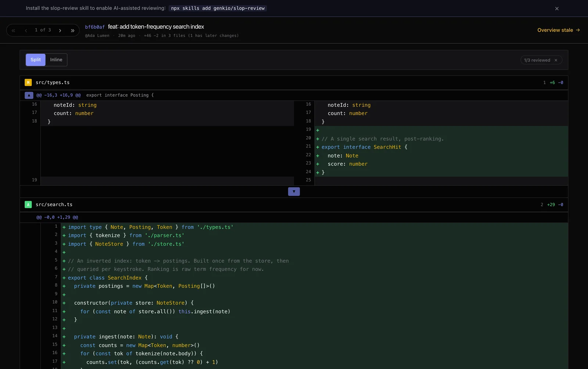
Task: Jump to the last commit
Action: pos(72,30)
